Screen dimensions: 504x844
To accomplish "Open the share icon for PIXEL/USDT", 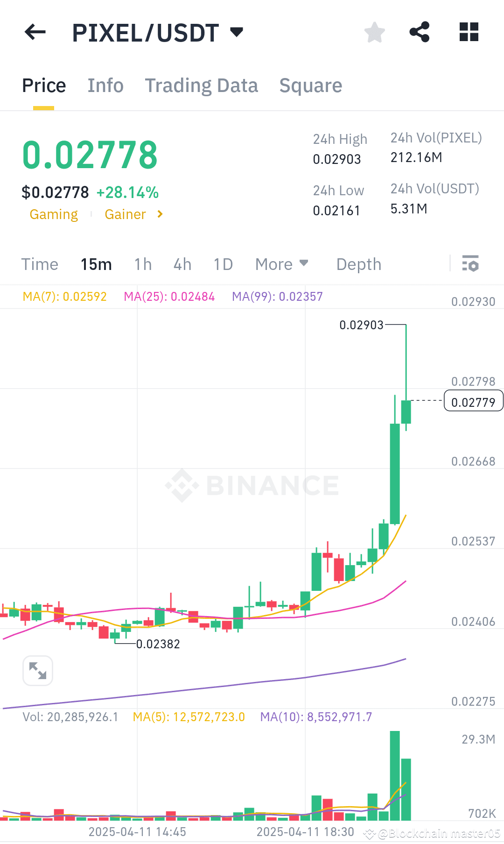I will (420, 32).
